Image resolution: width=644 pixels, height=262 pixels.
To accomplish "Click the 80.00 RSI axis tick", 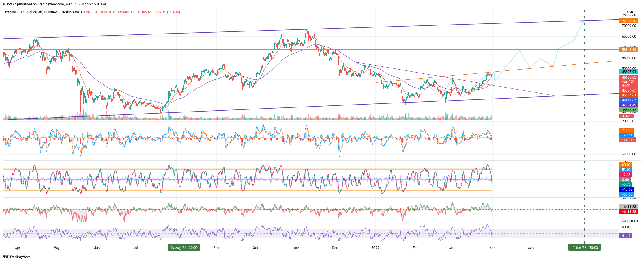I will [x=626, y=227].
